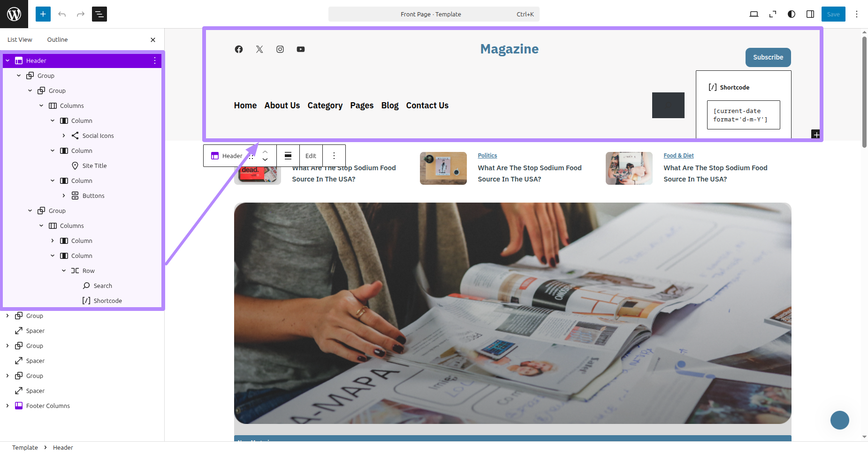The image size is (868, 453).
Task: Open the align icon in block toolbar
Action: pos(288,156)
